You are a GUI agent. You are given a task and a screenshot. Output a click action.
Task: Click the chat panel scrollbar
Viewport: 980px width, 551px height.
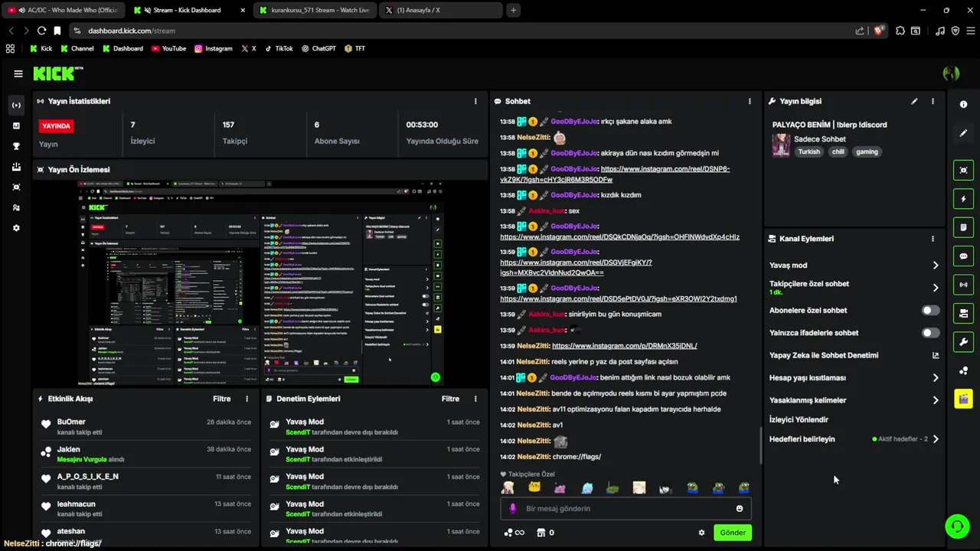click(761, 445)
